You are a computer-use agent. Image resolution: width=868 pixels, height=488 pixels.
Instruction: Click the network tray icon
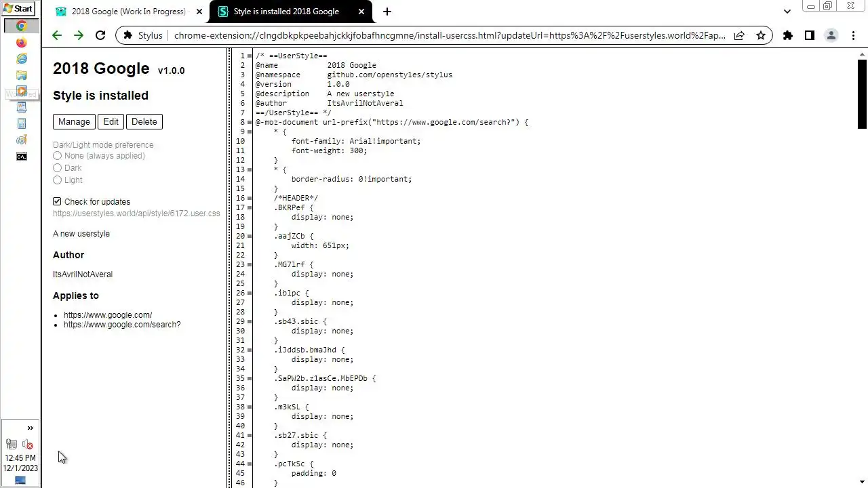pos(12,445)
